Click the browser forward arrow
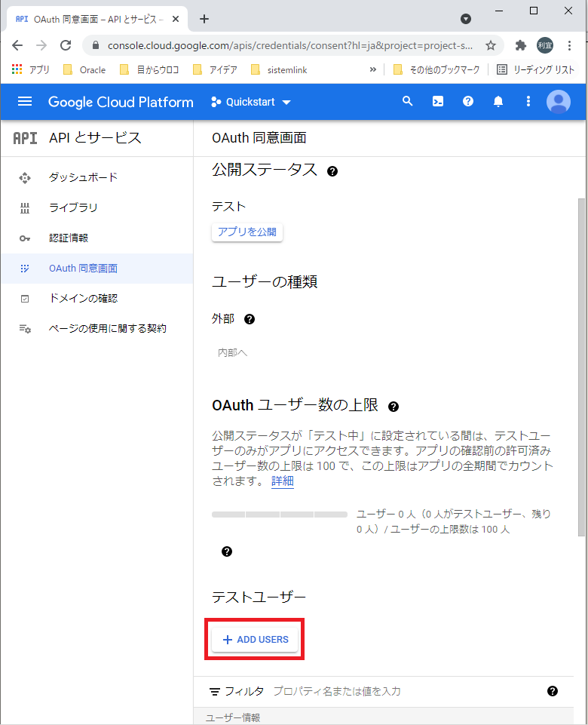The height and width of the screenshot is (725, 588). pyautogui.click(x=41, y=45)
